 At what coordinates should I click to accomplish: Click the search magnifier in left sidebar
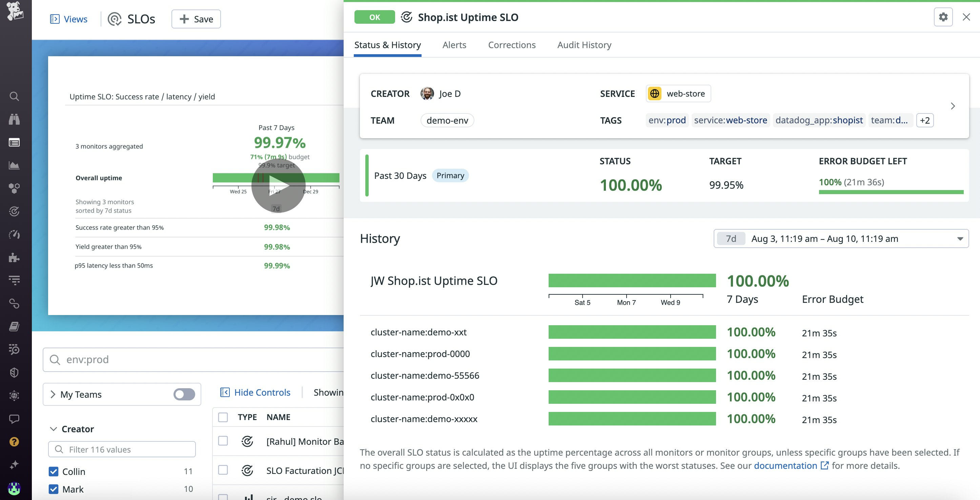click(14, 96)
